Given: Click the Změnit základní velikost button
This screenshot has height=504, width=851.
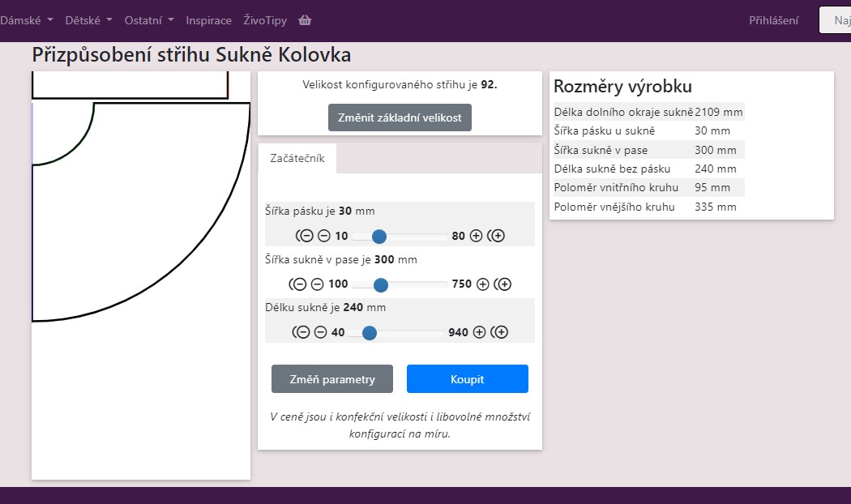Looking at the screenshot, I should point(400,117).
